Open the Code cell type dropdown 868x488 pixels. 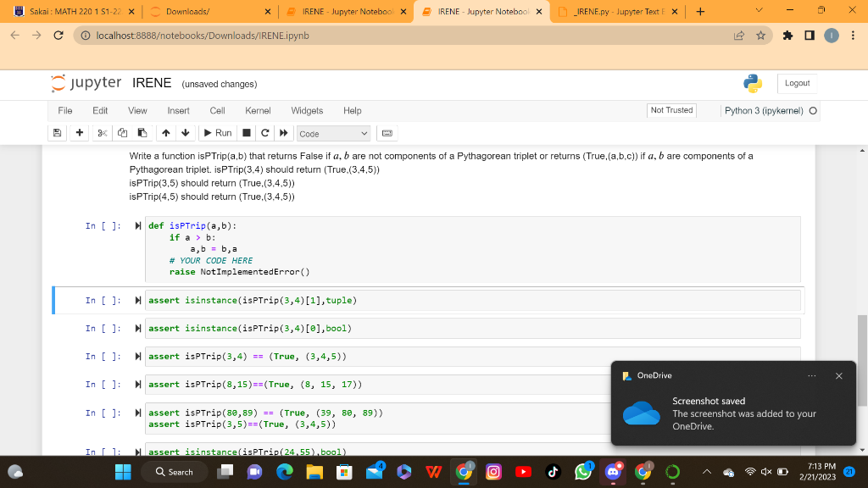click(333, 134)
